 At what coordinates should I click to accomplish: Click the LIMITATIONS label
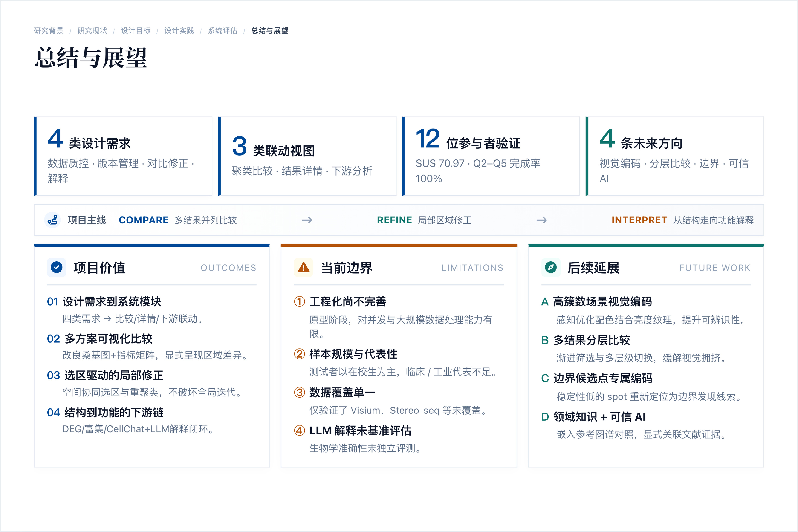click(x=472, y=268)
